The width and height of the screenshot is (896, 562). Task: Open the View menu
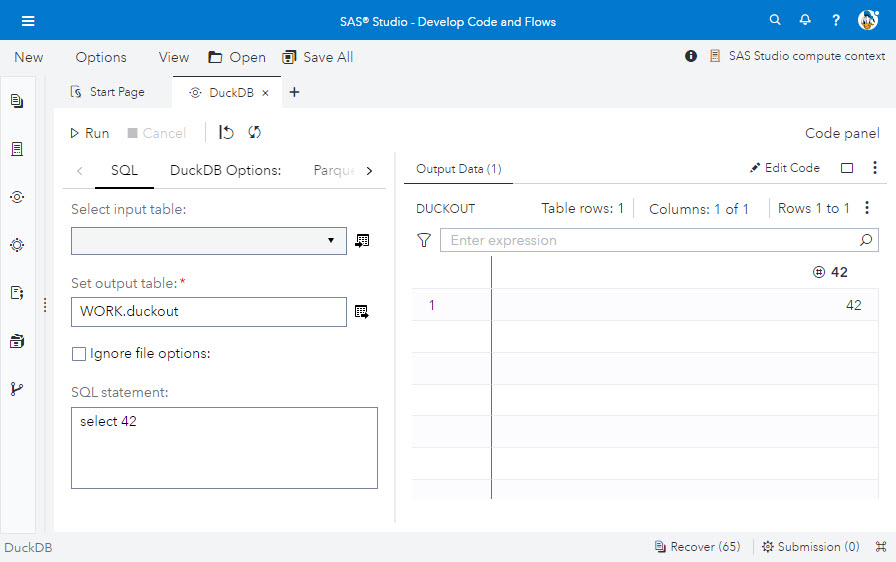pos(174,57)
